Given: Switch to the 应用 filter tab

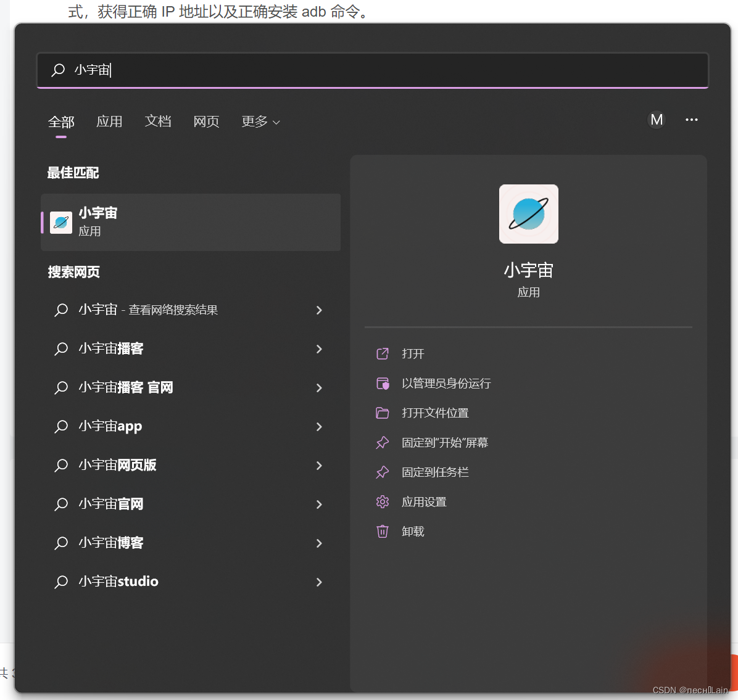Looking at the screenshot, I should click(x=109, y=121).
